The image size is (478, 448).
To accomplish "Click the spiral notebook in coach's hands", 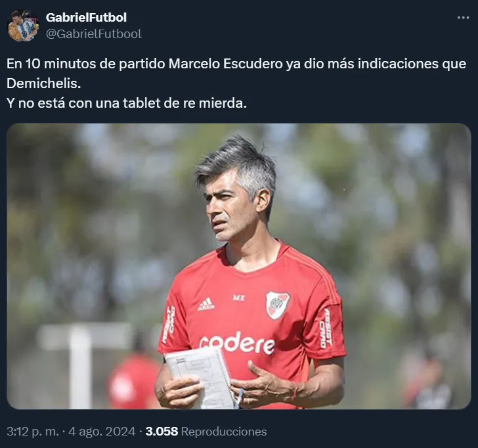I will (x=202, y=378).
